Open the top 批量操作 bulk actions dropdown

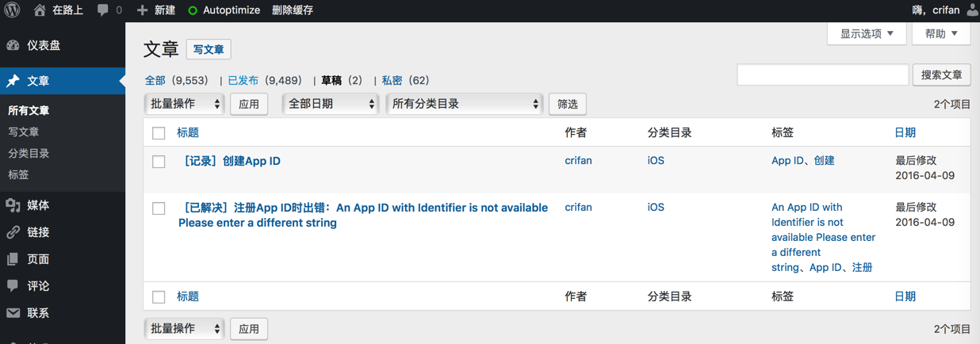[x=184, y=104]
